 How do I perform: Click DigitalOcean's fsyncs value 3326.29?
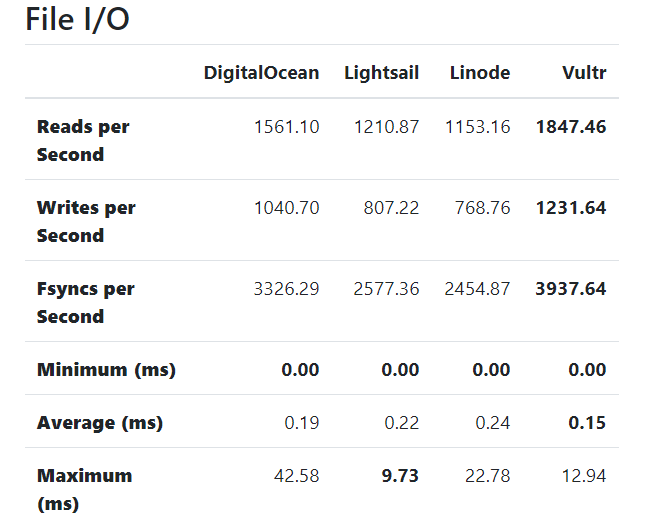tap(287, 289)
